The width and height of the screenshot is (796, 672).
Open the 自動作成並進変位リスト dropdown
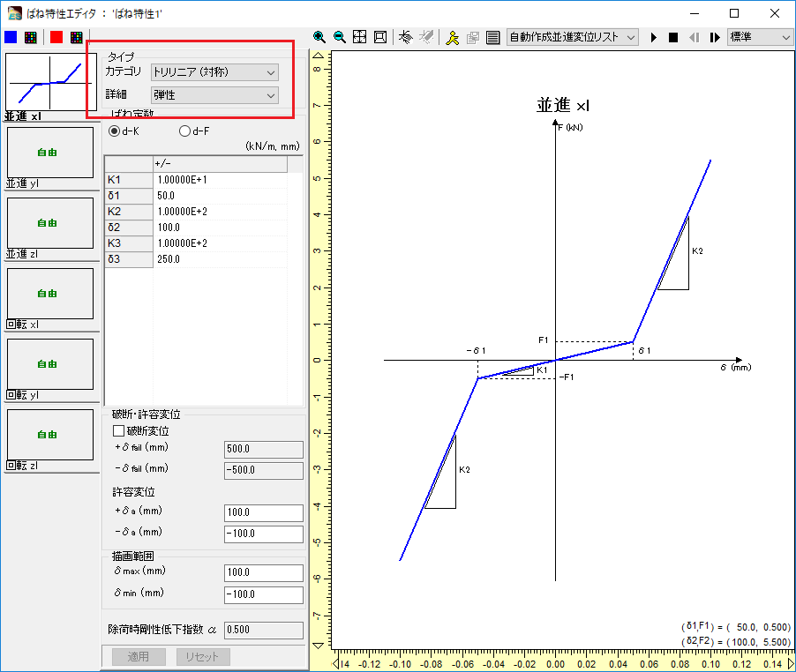coord(572,38)
